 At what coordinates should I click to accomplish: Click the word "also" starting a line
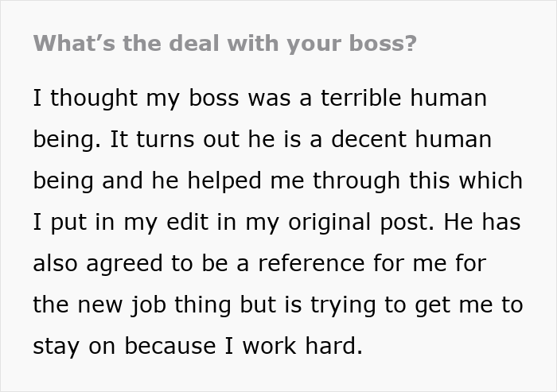pyautogui.click(x=55, y=264)
